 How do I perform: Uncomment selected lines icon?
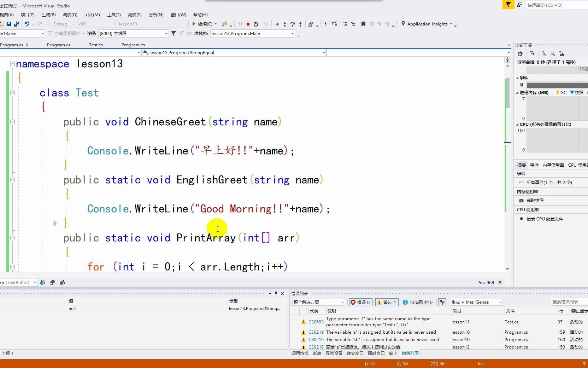pyautogui.click(x=353, y=24)
